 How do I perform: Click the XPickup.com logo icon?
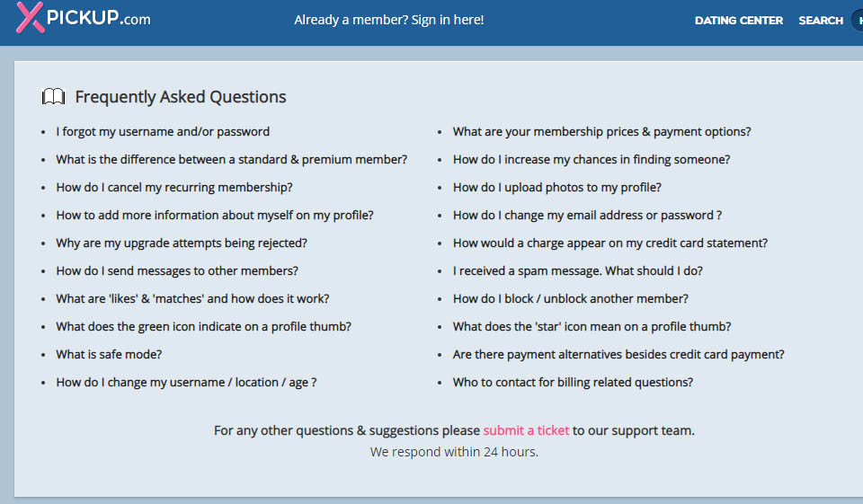tap(31, 18)
